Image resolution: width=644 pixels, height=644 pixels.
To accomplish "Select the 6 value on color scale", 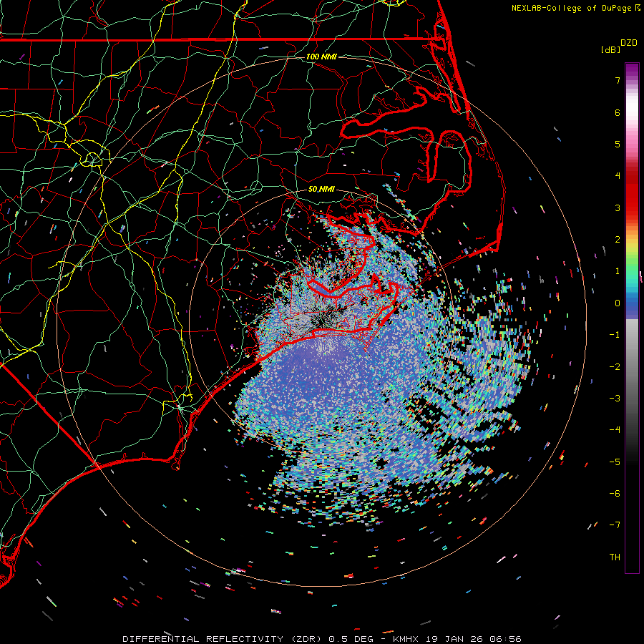I will pos(618,112).
